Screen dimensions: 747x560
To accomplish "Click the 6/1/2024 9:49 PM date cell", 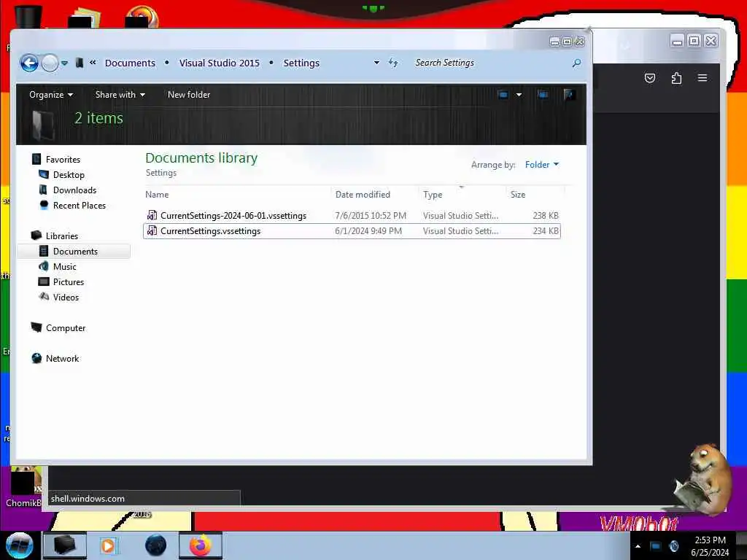I will tap(368, 231).
